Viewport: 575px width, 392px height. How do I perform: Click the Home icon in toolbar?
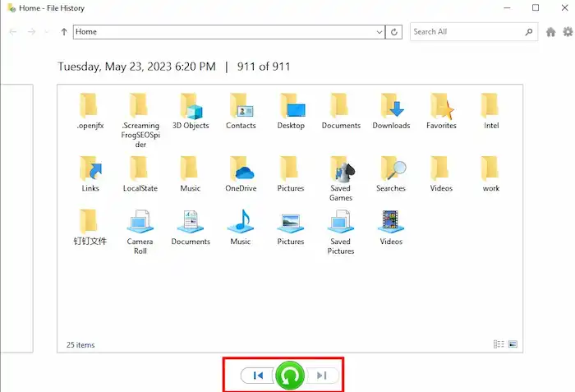[551, 32]
